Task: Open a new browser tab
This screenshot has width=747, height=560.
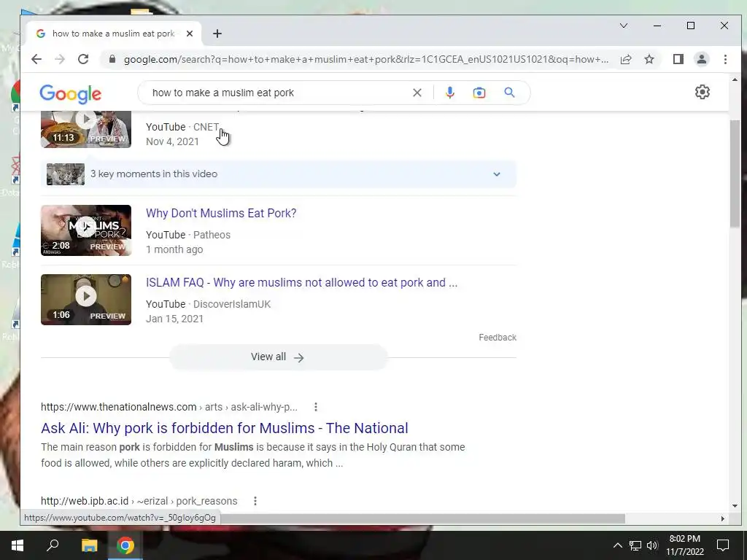Action: coord(217,34)
